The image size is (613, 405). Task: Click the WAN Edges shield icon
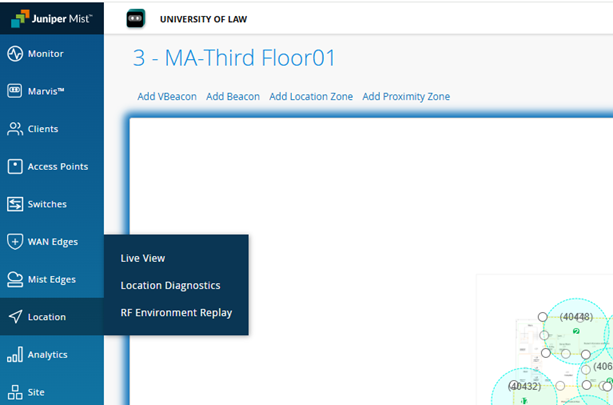(x=15, y=242)
